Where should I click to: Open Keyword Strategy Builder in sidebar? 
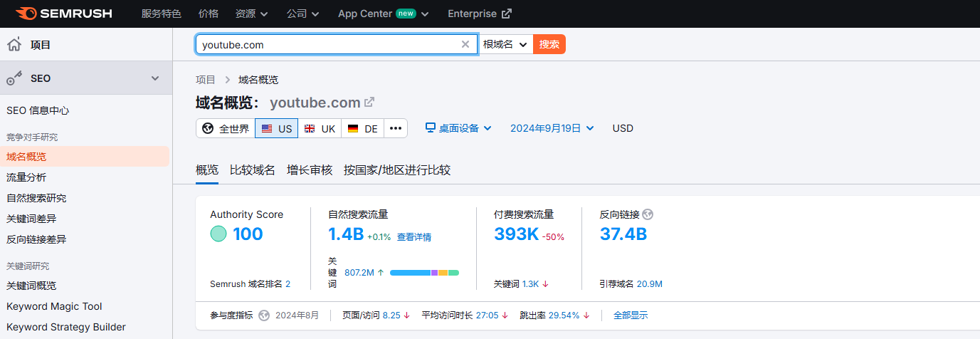[66, 327]
